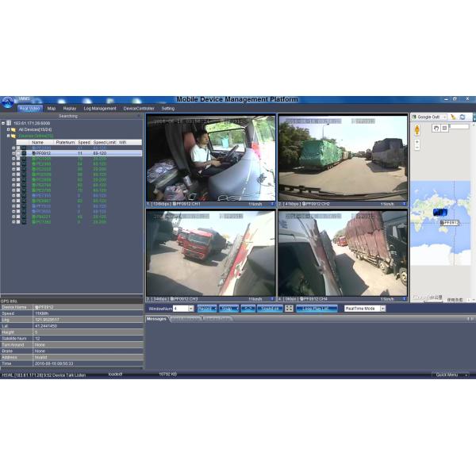Click the blue icon on CH2 status bar
Viewport: 476px width, 476px height.
point(405,204)
